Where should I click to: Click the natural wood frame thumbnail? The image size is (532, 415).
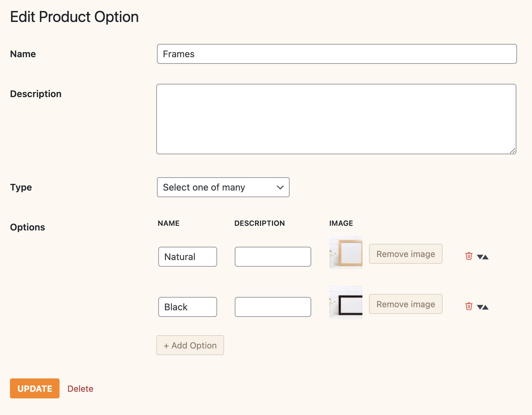[346, 252]
